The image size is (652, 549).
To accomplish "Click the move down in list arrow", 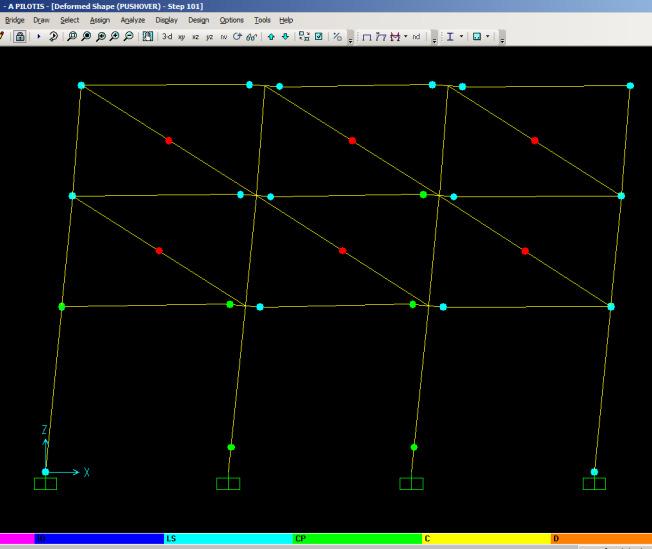I will 285,37.
